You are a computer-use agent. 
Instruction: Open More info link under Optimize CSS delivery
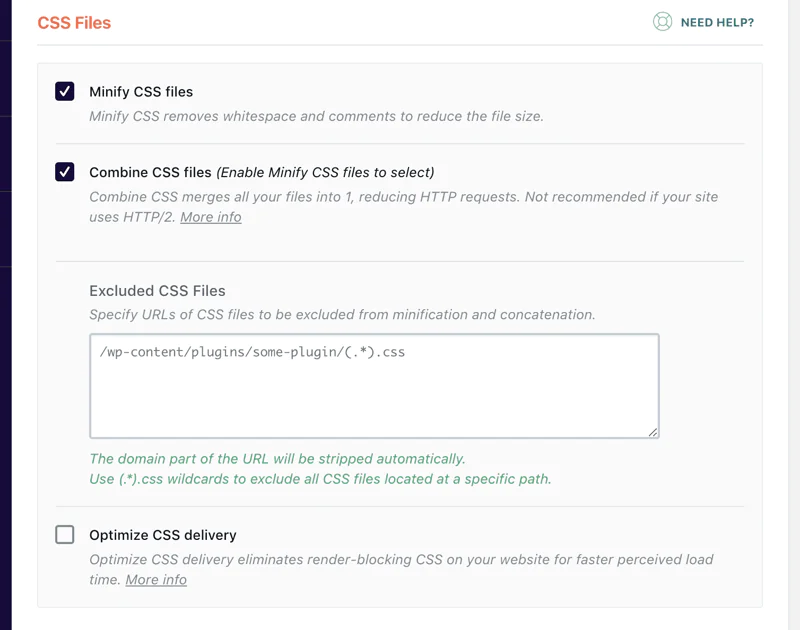(156, 580)
